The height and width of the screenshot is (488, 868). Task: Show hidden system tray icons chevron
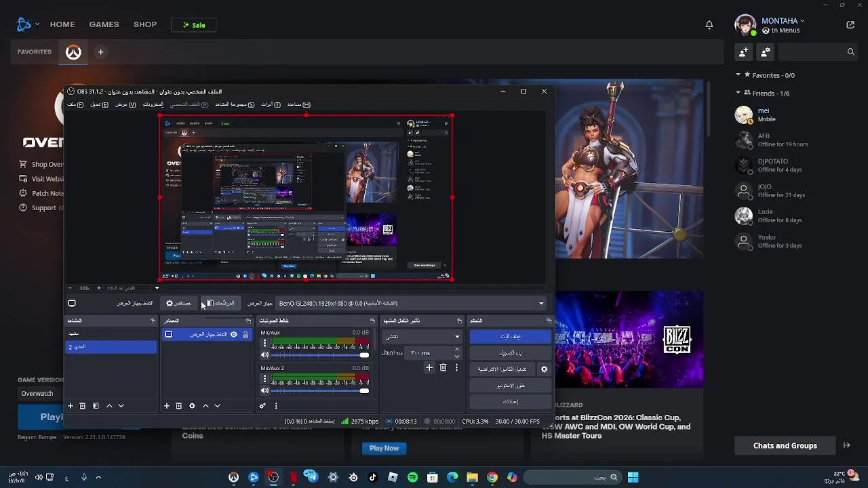(98, 478)
